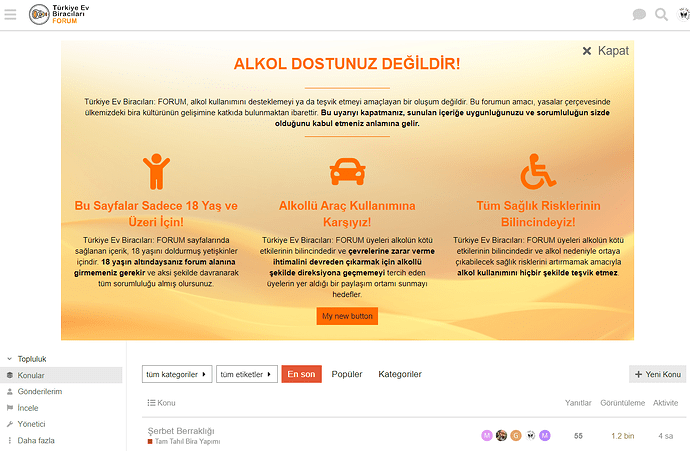690x451 pixels.
Task: Switch to the En son tab
Action: click(x=301, y=374)
